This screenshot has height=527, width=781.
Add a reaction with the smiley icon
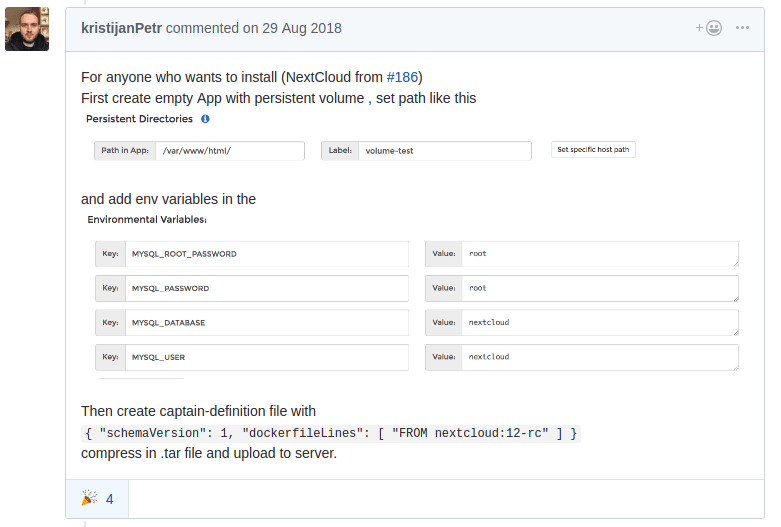[709, 28]
